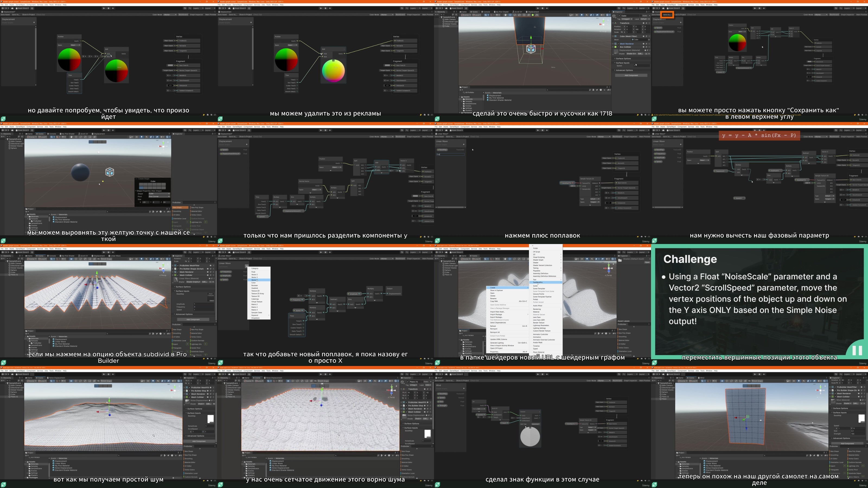The image size is (868, 488).
Task: Choose Shader Graph in the Create submenu
Action: [546, 260]
